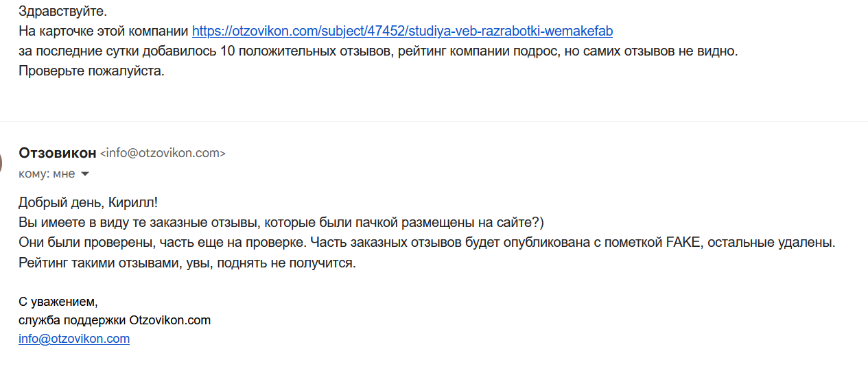The width and height of the screenshot is (868, 384).
Task: Click the sentence starting "Вы имеете в виду"
Action: click(281, 223)
